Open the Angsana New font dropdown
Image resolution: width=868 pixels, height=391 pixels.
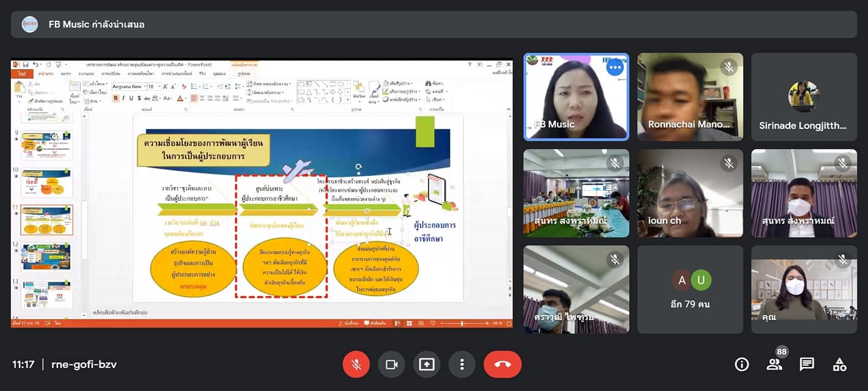144,87
